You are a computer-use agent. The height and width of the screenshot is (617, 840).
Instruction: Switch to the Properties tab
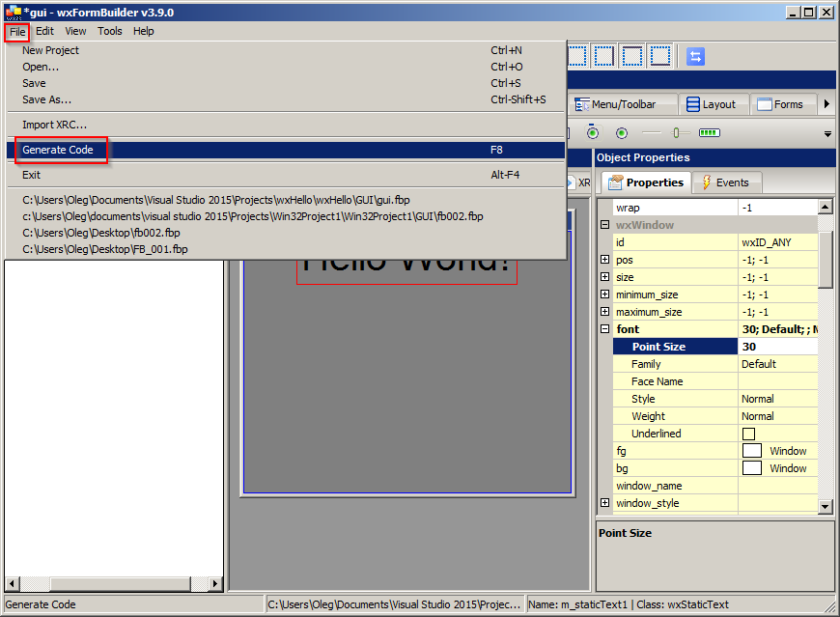coord(646,182)
